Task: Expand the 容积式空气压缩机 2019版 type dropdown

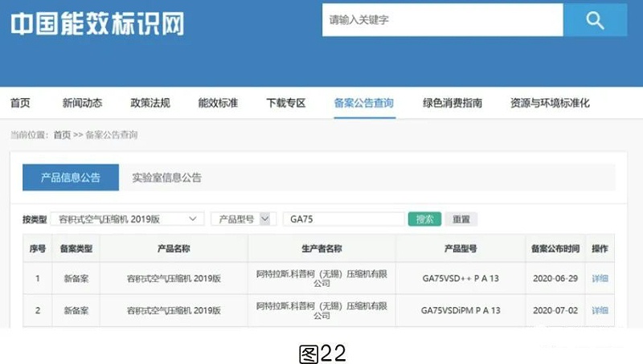Action: [x=127, y=219]
